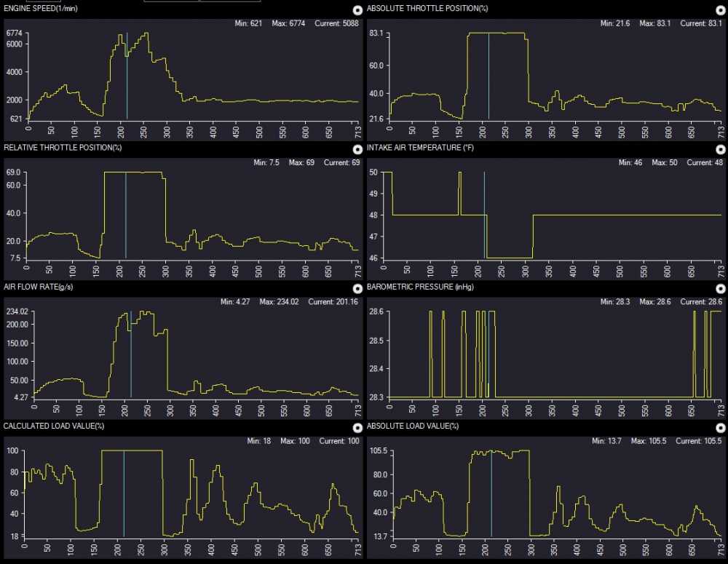
Task: Click the Absolute Load Value graph's round icon
Action: click(721, 428)
